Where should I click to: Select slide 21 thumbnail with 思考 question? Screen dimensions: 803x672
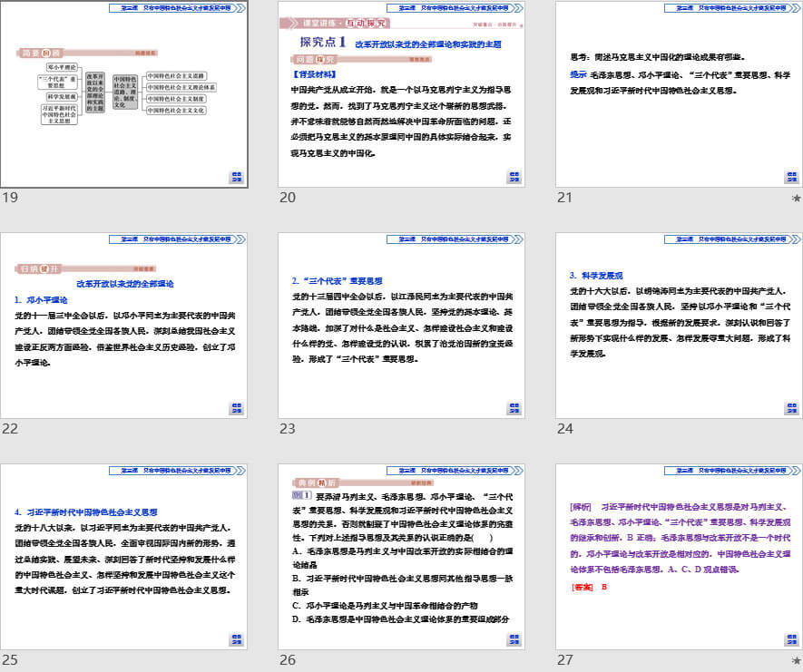(x=679, y=94)
